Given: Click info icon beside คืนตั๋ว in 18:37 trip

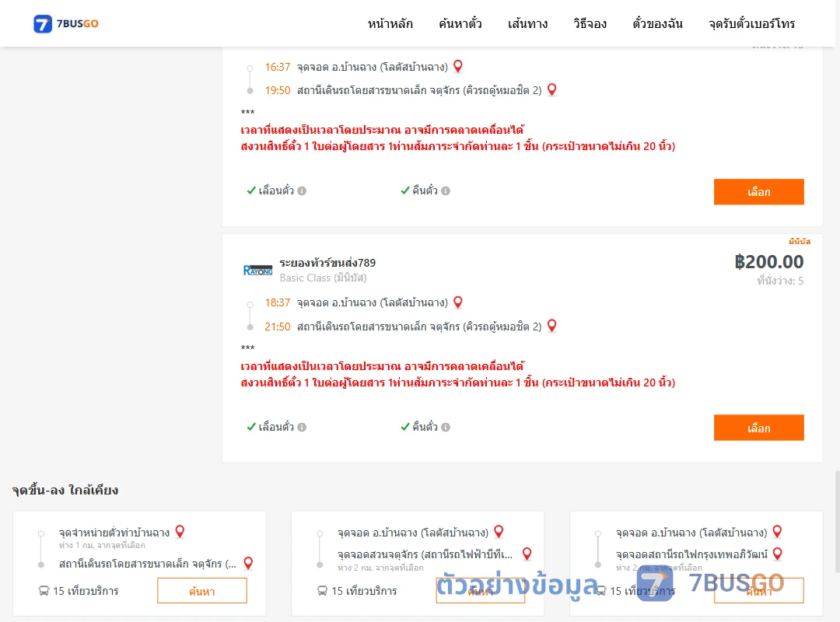Looking at the screenshot, I should pos(446,427).
